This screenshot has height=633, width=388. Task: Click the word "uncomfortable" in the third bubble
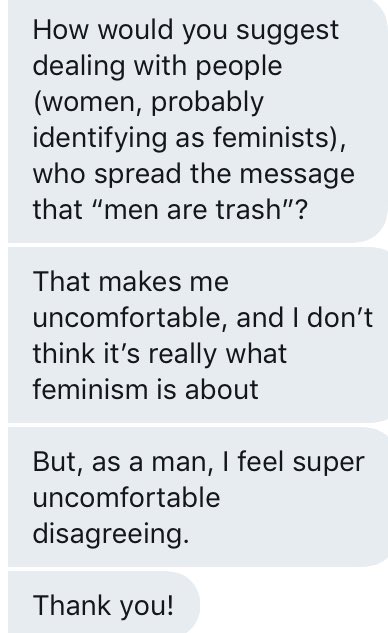point(126,497)
